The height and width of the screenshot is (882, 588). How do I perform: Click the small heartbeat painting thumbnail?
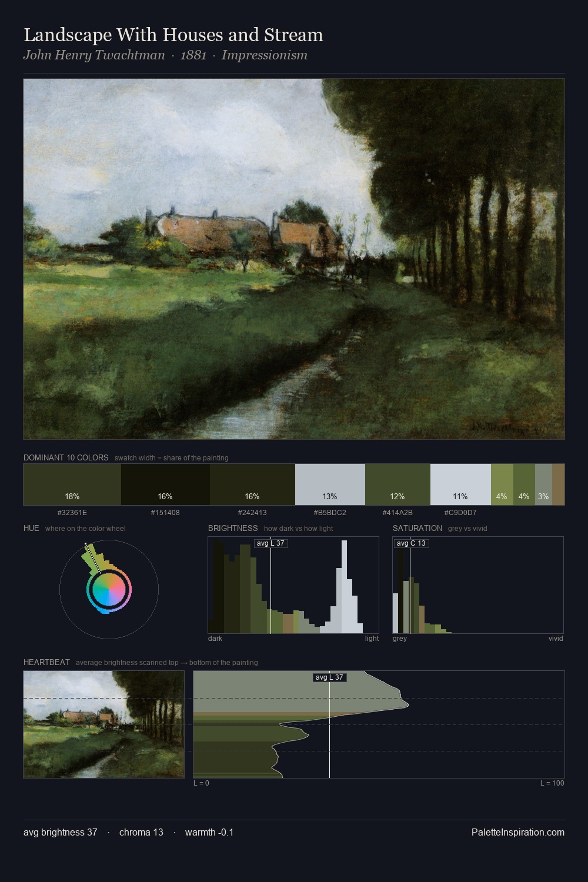103,724
